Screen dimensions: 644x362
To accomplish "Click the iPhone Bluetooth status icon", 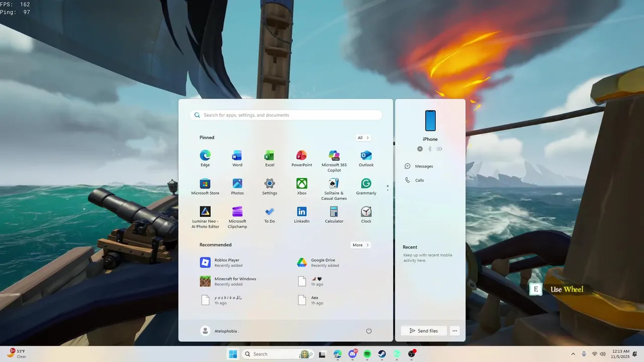I will pyautogui.click(x=430, y=149).
